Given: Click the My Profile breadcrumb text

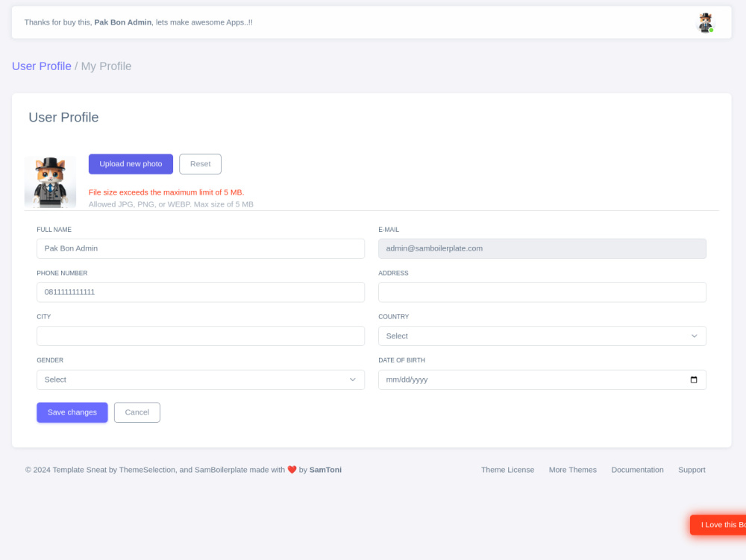Looking at the screenshot, I should (106, 66).
